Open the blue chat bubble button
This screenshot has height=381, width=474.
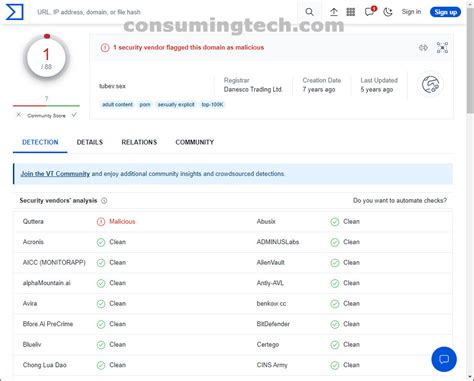click(x=444, y=359)
